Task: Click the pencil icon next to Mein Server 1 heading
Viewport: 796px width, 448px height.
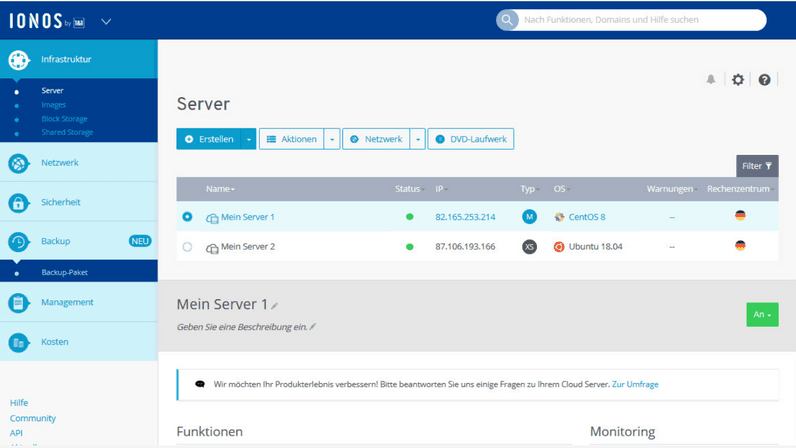Action: pos(275,306)
